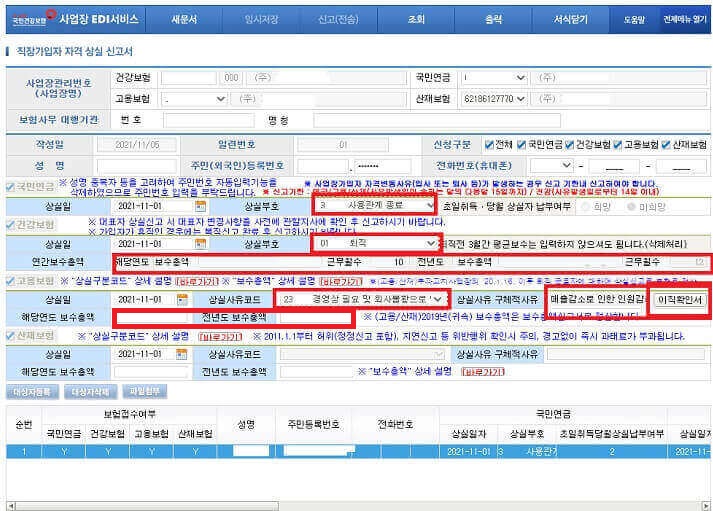
Task: Open the 새문서 menu
Action: (184, 20)
